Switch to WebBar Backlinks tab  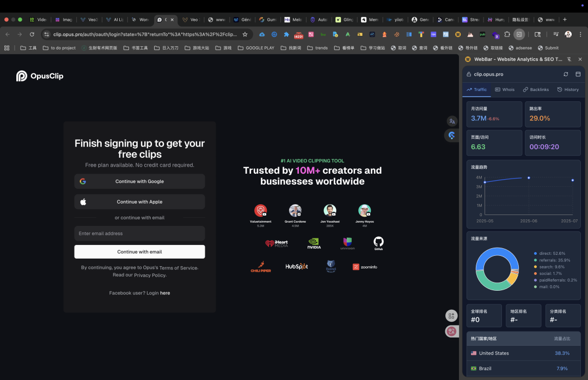coord(536,90)
